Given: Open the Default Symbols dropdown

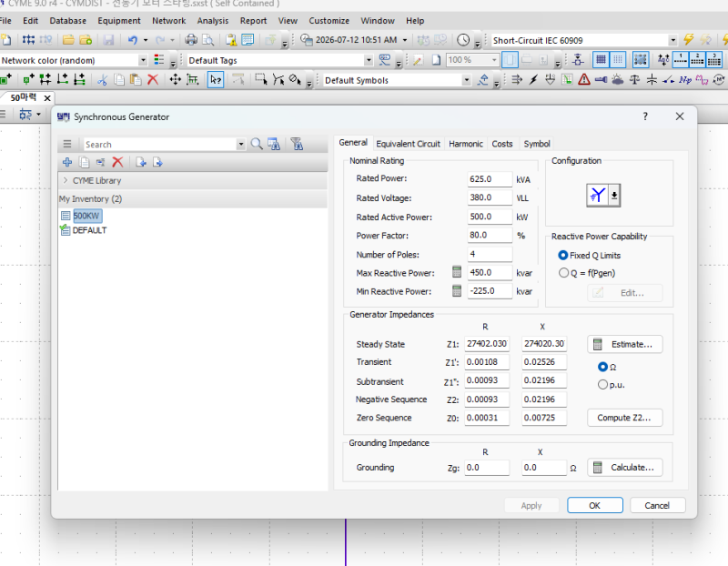Looking at the screenshot, I should (466, 80).
